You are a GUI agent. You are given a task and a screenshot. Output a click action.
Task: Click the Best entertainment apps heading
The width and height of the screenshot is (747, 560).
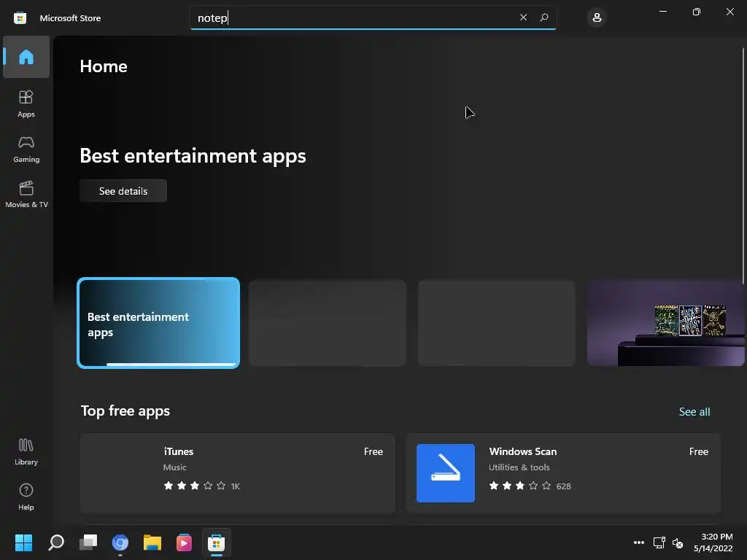click(x=193, y=156)
